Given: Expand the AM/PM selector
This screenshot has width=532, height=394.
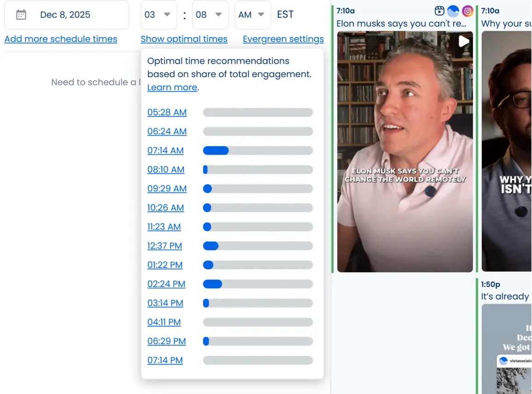Looking at the screenshot, I should [x=252, y=15].
